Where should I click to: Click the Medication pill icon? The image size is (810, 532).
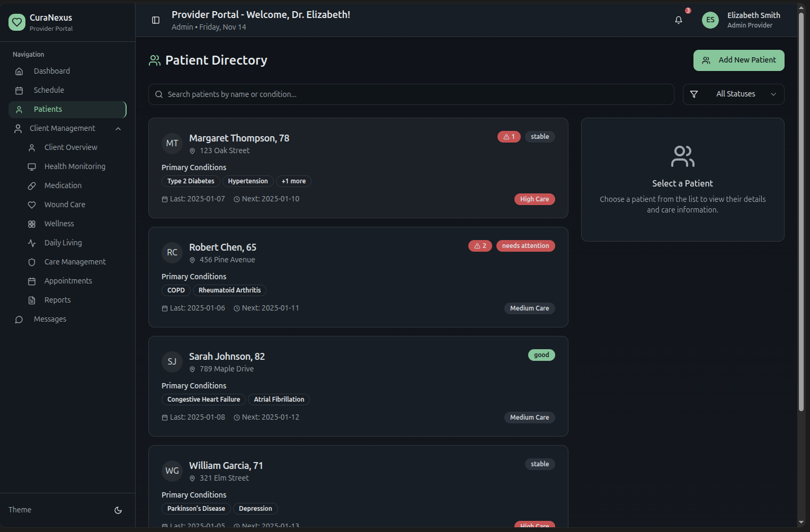pyautogui.click(x=32, y=186)
